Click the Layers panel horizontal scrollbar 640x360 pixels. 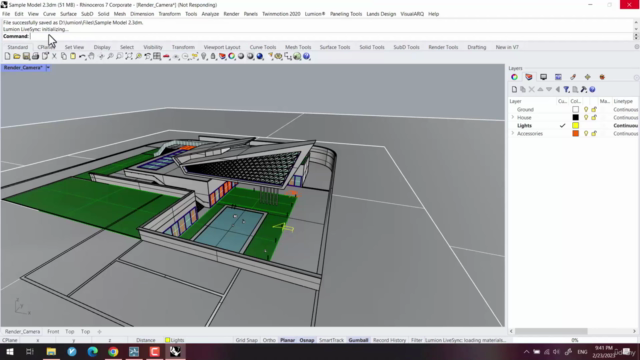click(551, 331)
